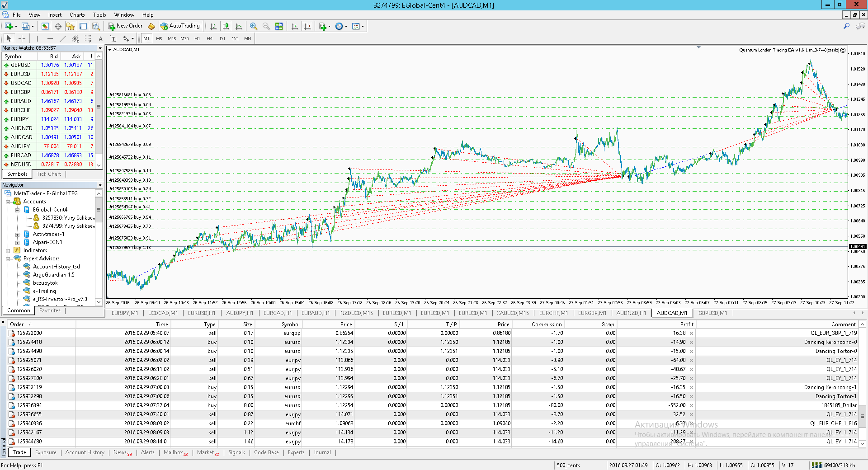Click the connection status bars indicator
The width and height of the screenshot is (868, 470).
pyautogui.click(x=817, y=465)
